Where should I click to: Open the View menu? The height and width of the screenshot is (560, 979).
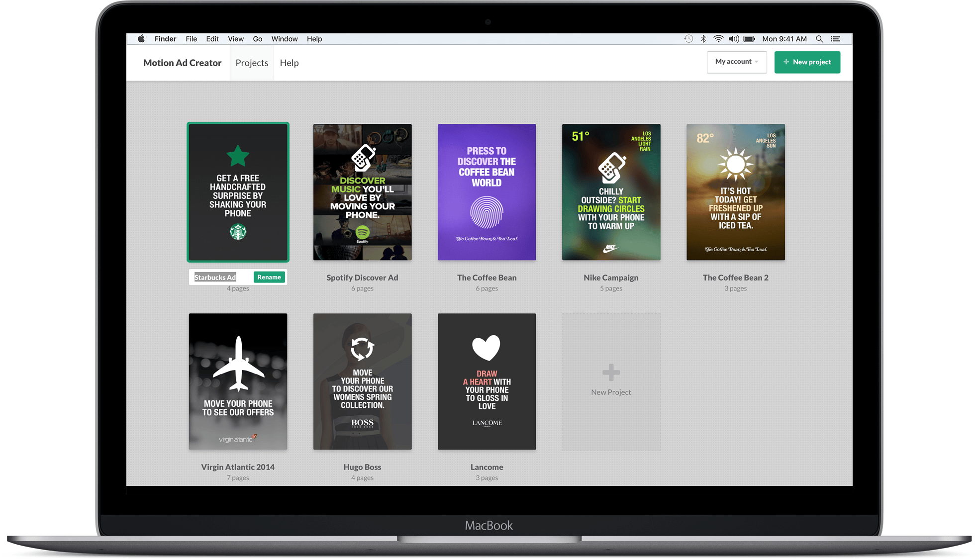tap(236, 39)
